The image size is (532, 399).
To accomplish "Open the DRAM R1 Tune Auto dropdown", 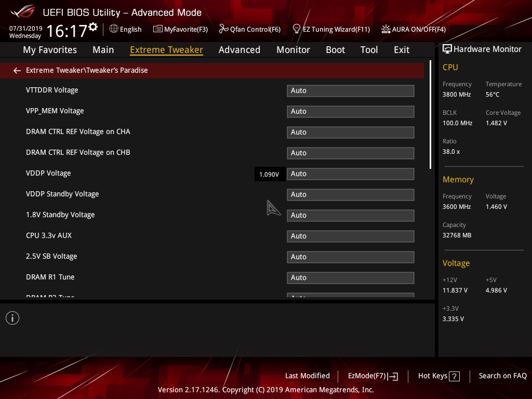I will point(351,278).
